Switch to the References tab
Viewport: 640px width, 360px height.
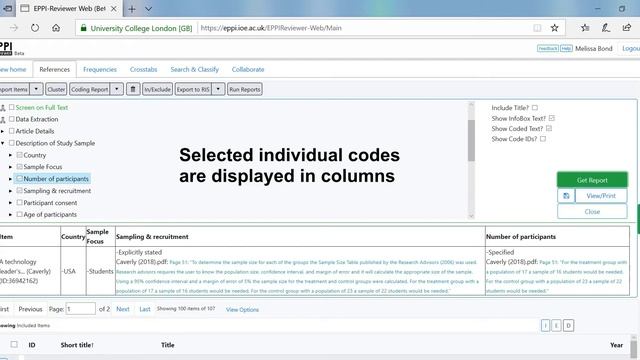pos(55,69)
